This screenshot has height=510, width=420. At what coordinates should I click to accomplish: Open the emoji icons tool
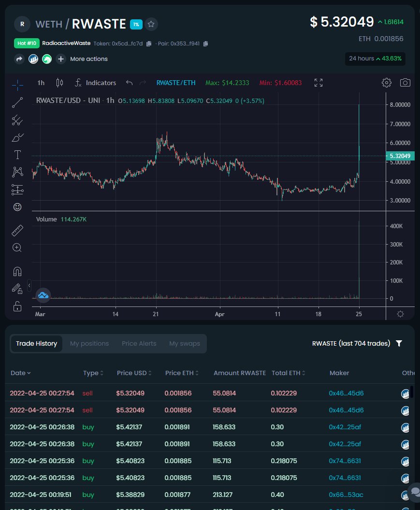click(x=17, y=207)
